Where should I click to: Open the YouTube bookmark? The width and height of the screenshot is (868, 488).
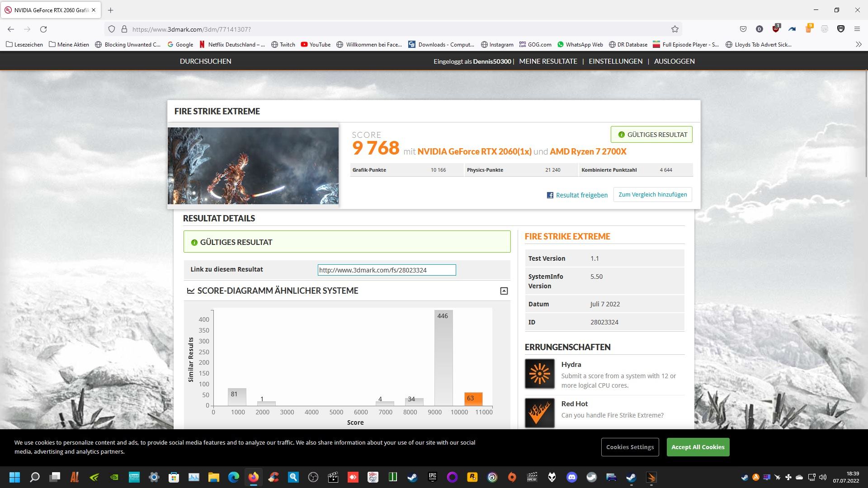pos(316,44)
